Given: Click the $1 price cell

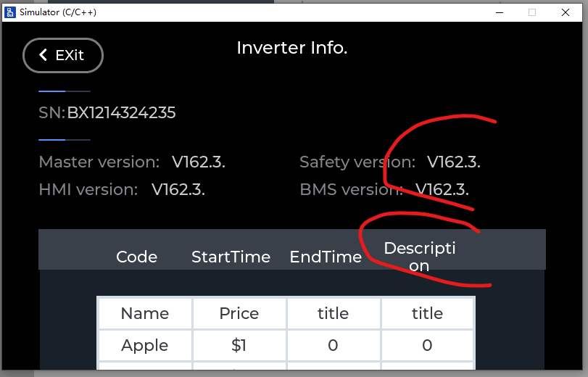Looking at the screenshot, I should [239, 345].
